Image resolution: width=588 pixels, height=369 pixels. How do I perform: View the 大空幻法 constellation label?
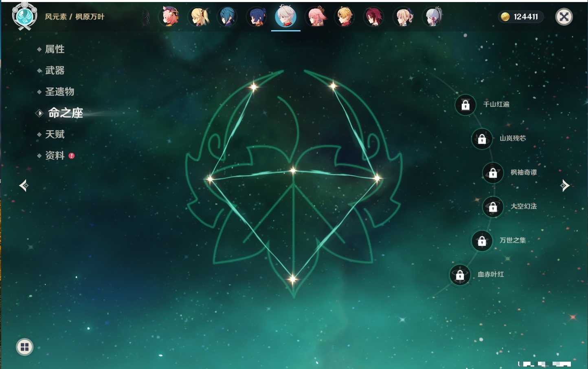524,206
